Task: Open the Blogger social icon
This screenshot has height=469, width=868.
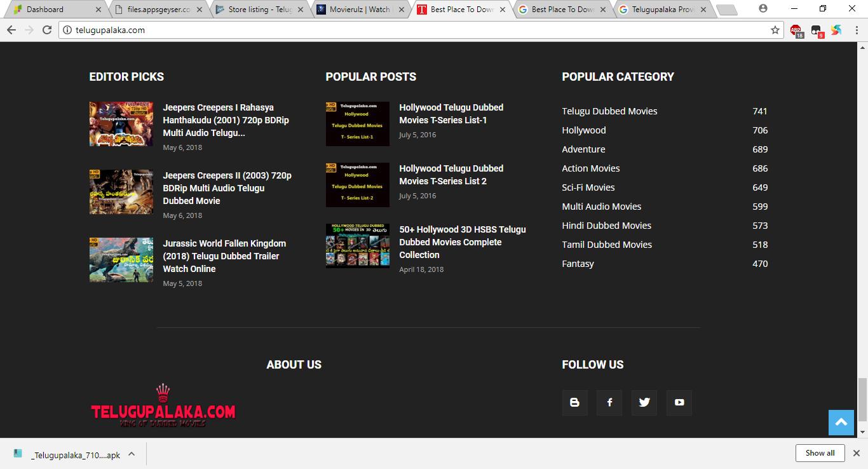Action: click(574, 402)
